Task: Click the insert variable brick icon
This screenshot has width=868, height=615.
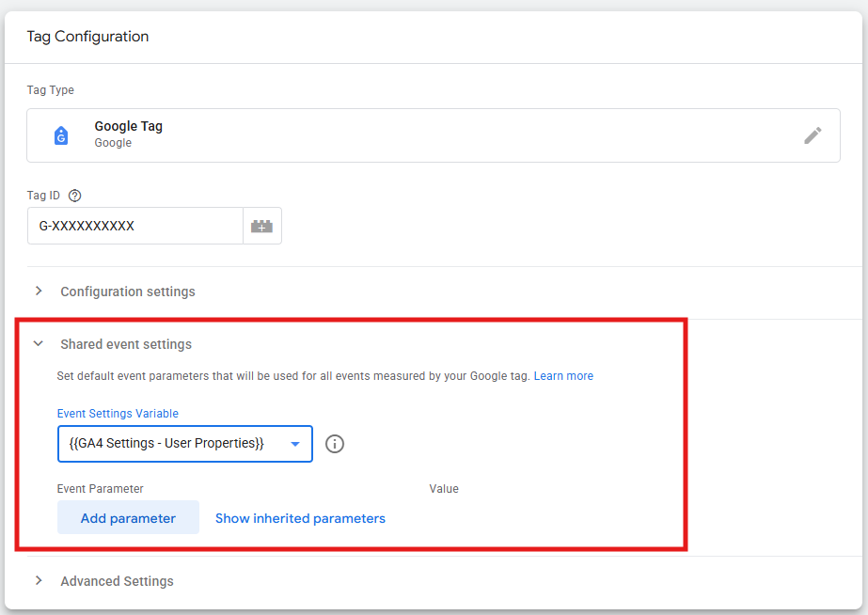Action: [261, 226]
